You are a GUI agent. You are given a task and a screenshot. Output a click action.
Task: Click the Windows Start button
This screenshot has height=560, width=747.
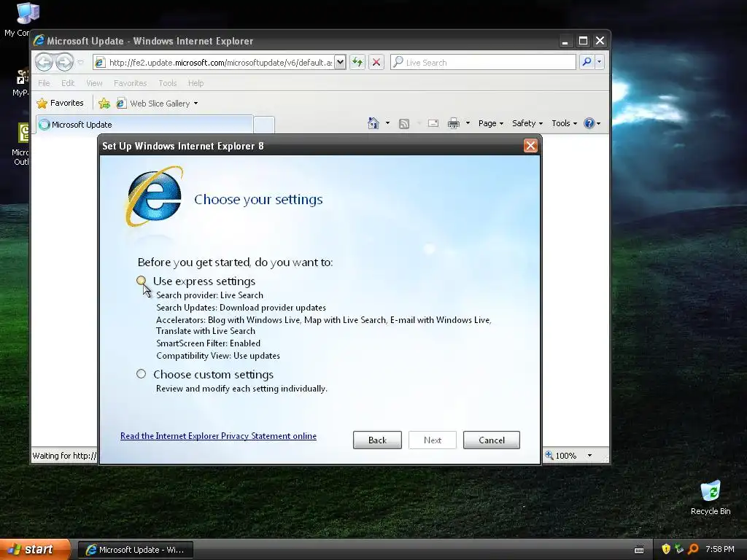tap(35, 549)
